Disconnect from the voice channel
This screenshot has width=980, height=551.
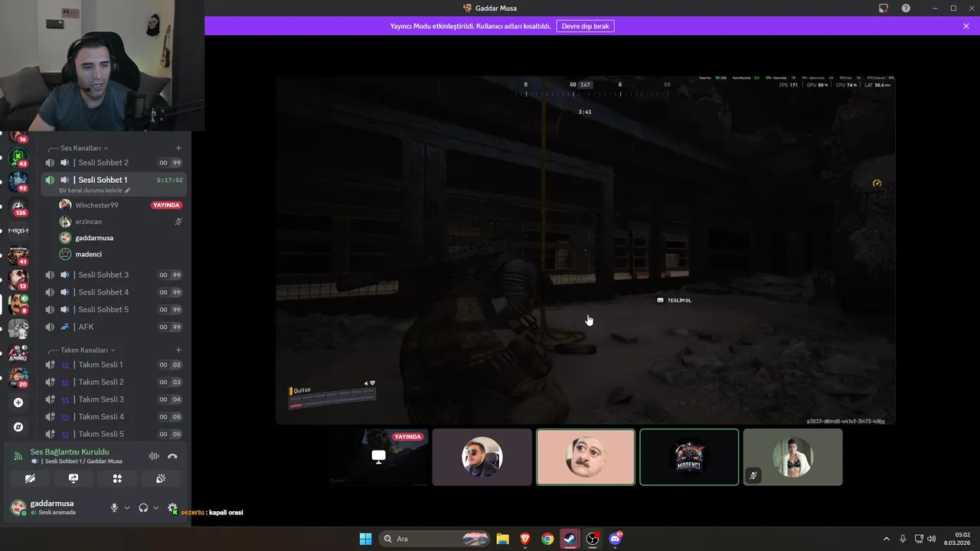point(172,456)
